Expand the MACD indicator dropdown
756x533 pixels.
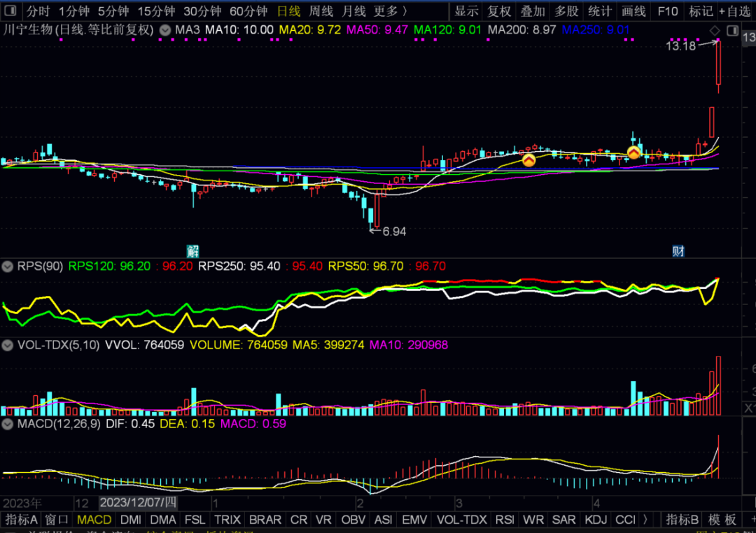(7, 424)
